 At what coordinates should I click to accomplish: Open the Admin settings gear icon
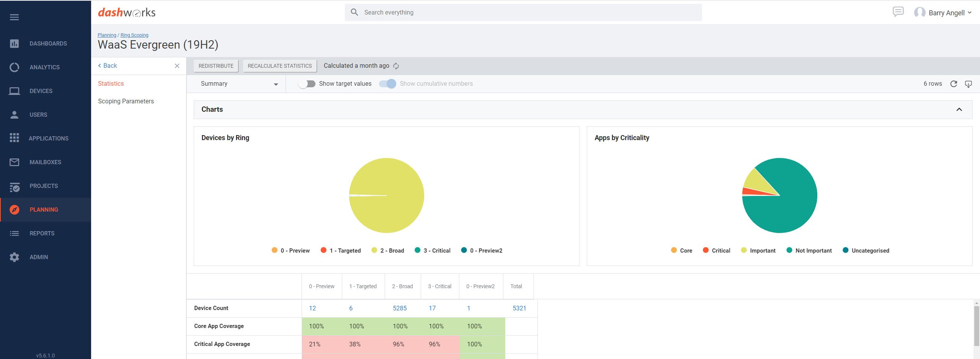(x=14, y=257)
